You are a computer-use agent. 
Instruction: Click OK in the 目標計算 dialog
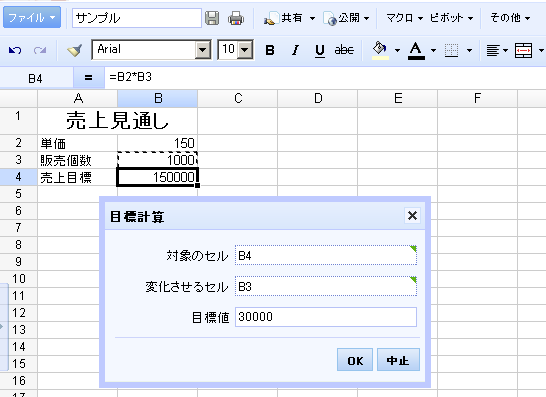tap(355, 360)
